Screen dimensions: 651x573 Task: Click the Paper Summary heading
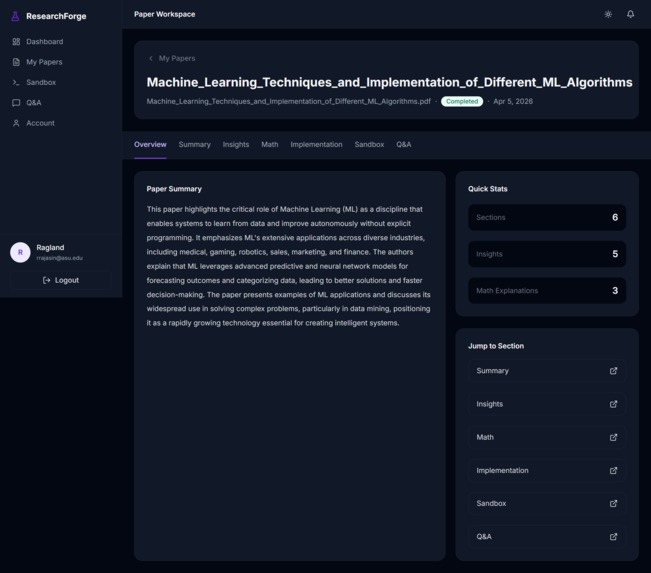[174, 189]
